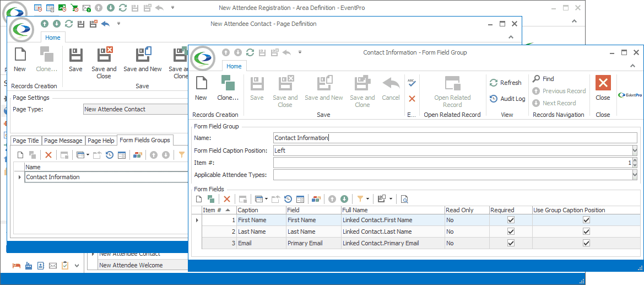This screenshot has height=285, width=644.
Task: Click the Home tab in the Form Field Group window
Action: pyautogui.click(x=234, y=66)
